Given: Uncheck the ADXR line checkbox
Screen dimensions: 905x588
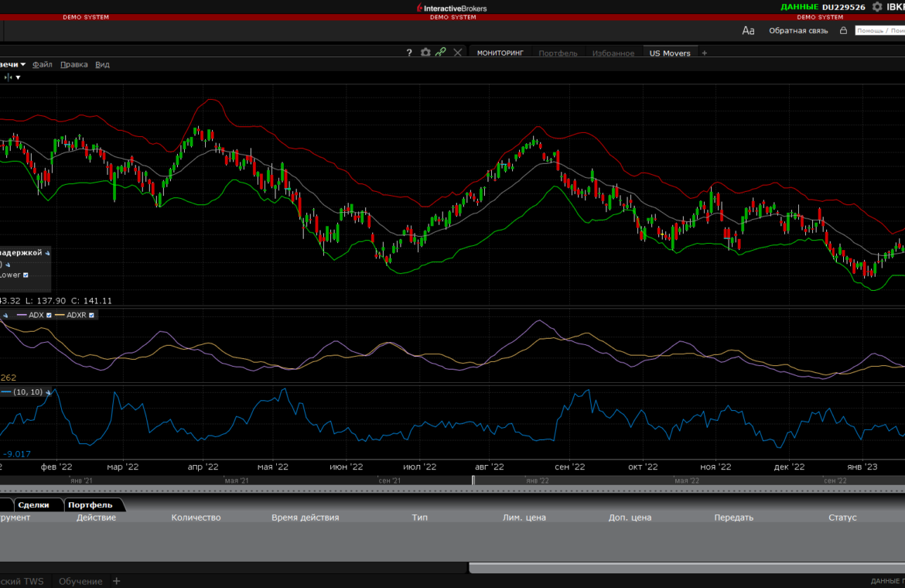Looking at the screenshot, I should click(x=92, y=315).
